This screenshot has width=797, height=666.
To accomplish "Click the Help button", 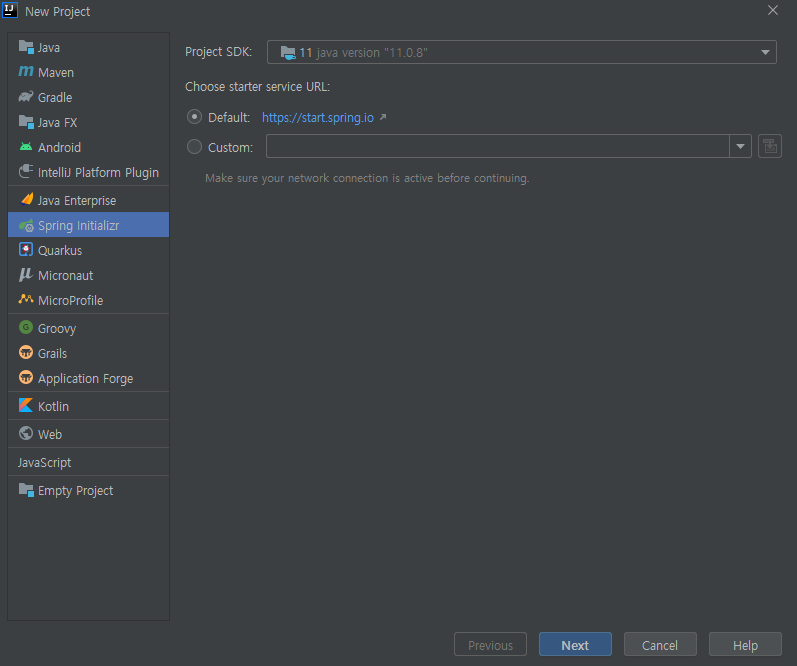I will tap(745, 645).
